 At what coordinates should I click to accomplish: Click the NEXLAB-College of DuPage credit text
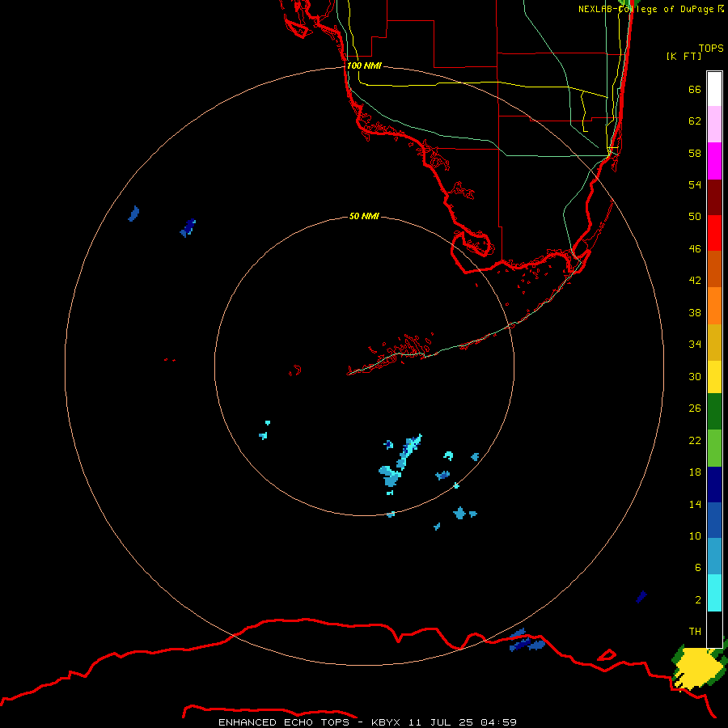click(x=645, y=9)
